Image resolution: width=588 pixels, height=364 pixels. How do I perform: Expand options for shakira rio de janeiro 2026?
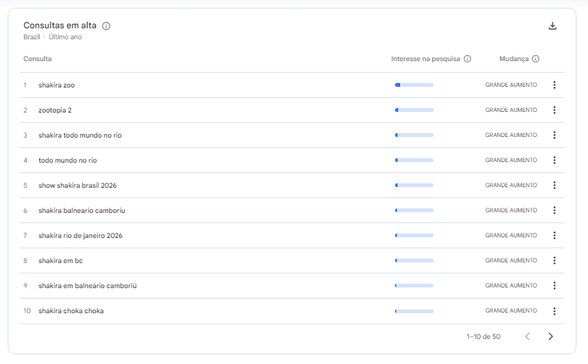[x=554, y=235]
